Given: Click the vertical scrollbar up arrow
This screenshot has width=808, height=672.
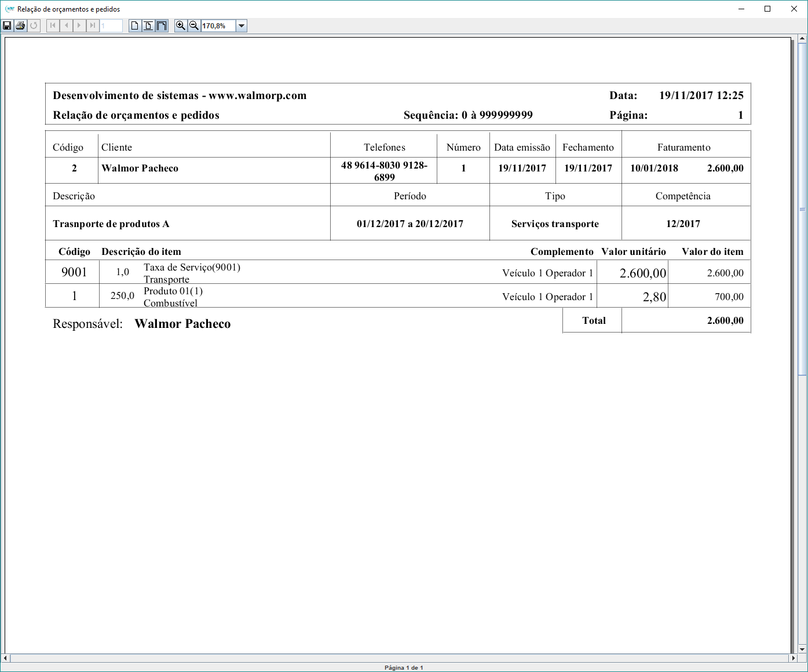Looking at the screenshot, I should pos(802,39).
